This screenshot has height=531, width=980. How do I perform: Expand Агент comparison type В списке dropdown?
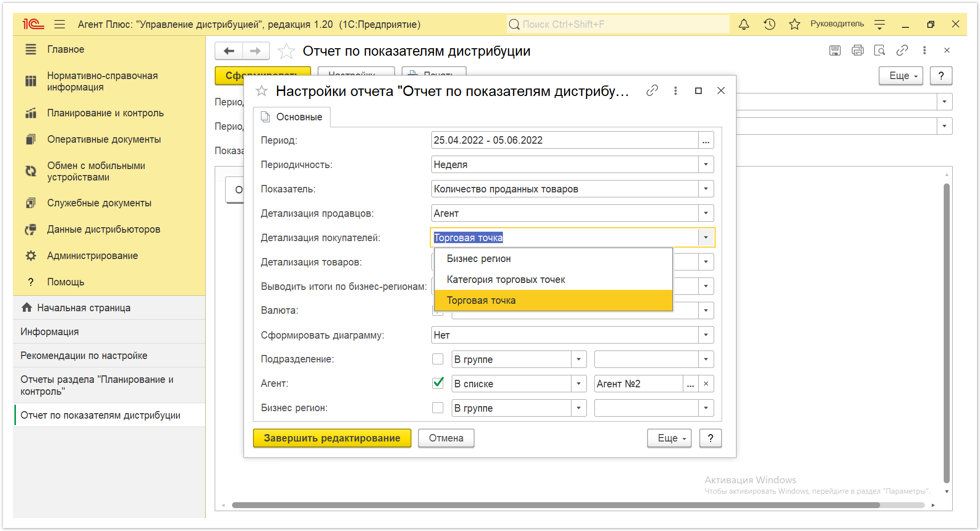[x=578, y=384]
